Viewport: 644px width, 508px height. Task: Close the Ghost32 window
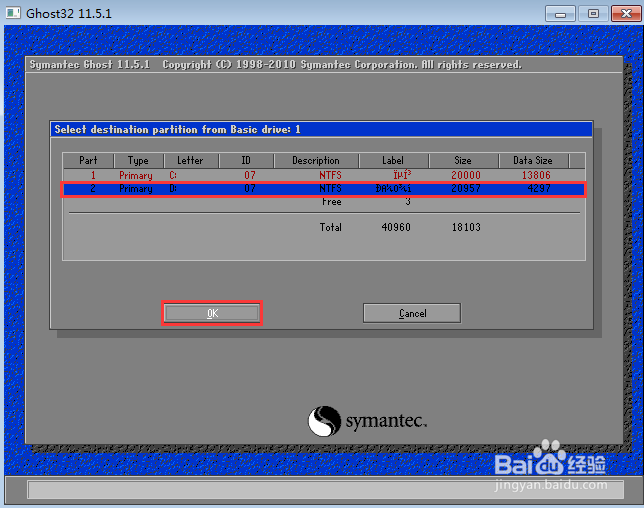point(626,14)
